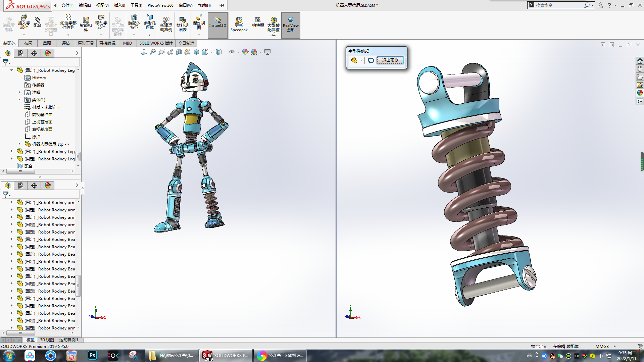Open Bill of Materials (材料明细表)
This screenshot has height=362, width=644.
pyautogui.click(x=182, y=24)
